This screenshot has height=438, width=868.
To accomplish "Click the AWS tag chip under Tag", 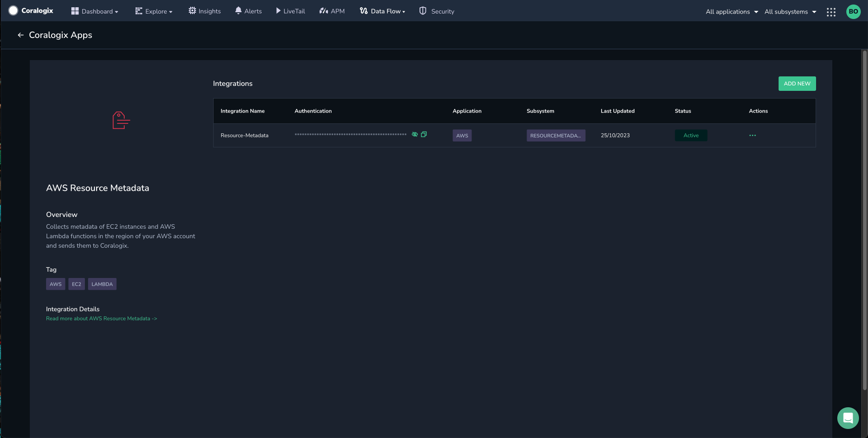I will [x=56, y=284].
